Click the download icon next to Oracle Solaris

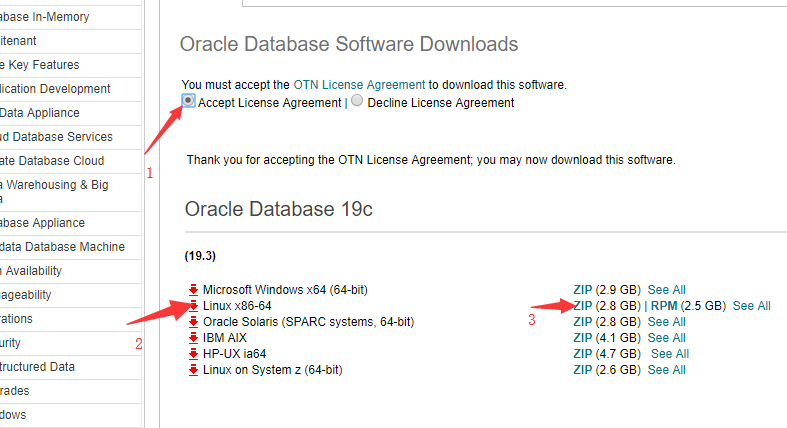click(194, 322)
